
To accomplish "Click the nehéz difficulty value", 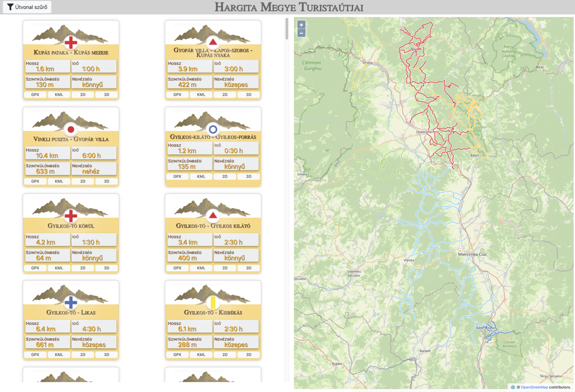I will coord(91,171).
